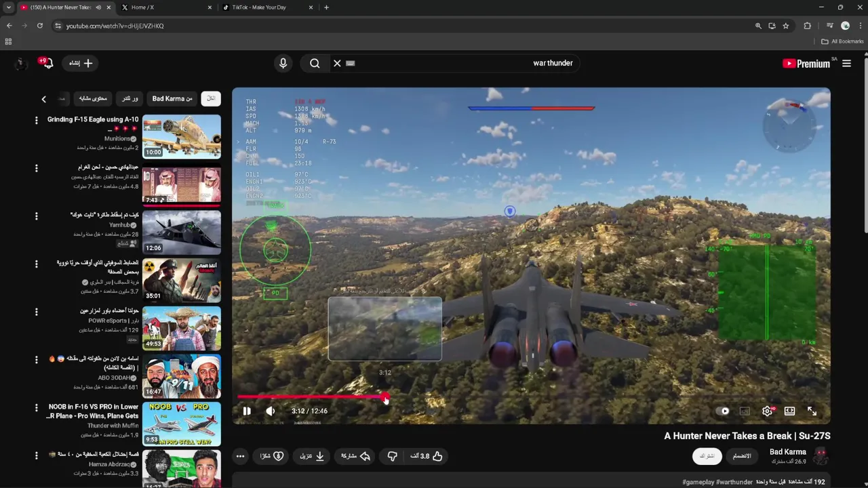Select the 'Bad Karma' filter chip
The width and height of the screenshot is (868, 488).
pos(172,98)
